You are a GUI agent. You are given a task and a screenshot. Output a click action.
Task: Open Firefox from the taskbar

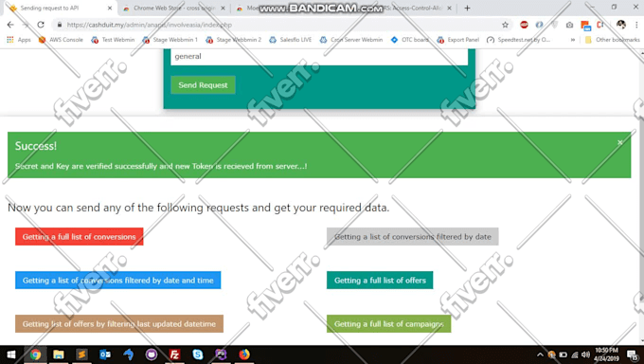[x=244, y=355]
